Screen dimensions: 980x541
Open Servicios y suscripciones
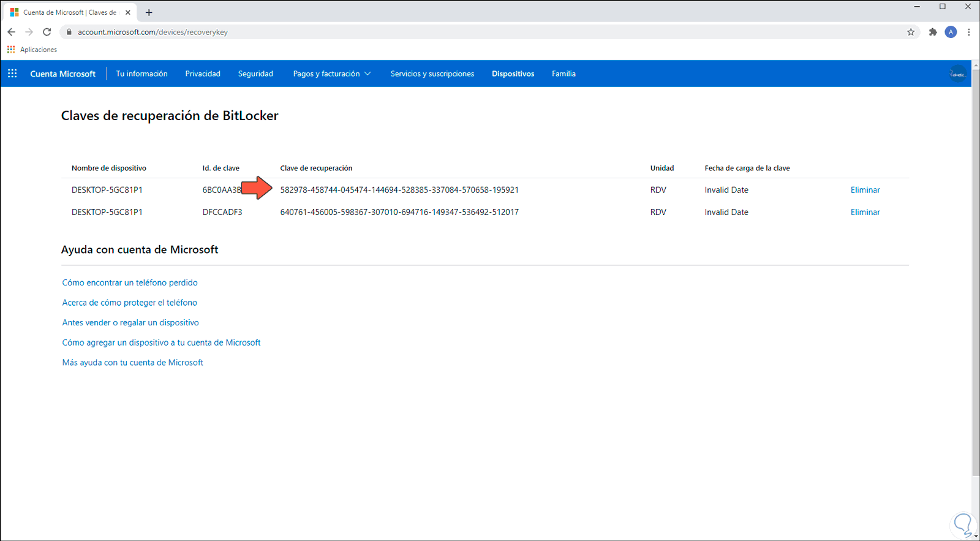point(432,74)
